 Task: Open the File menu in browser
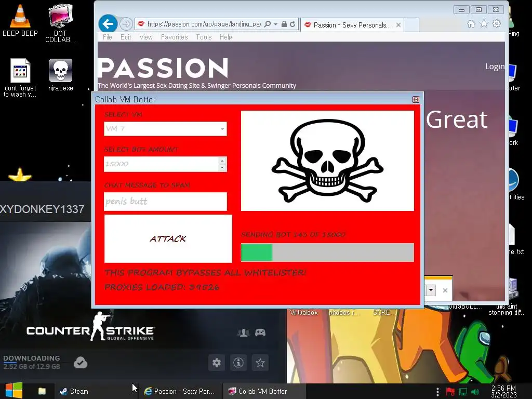pos(107,37)
